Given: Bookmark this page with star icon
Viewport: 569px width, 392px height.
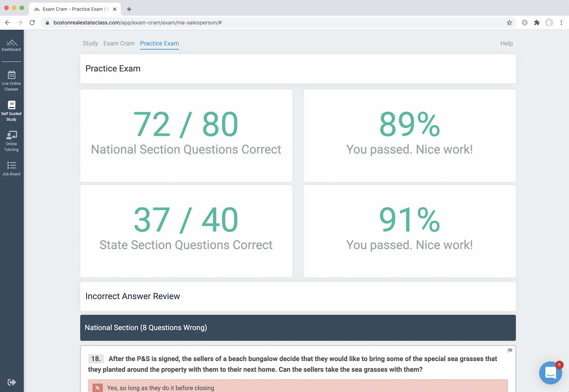Looking at the screenshot, I should click(x=509, y=23).
